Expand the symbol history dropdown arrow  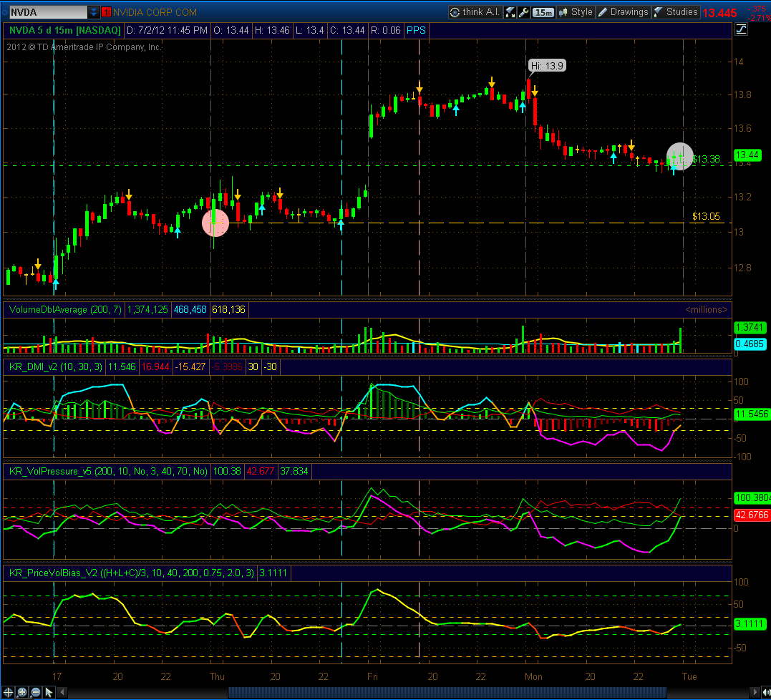(x=94, y=12)
